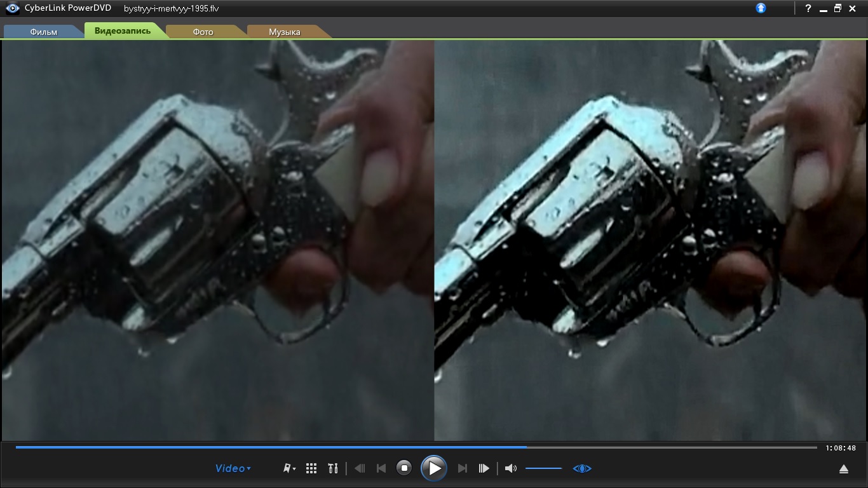868x488 pixels.
Task: Stop the video playback
Action: pos(404,468)
